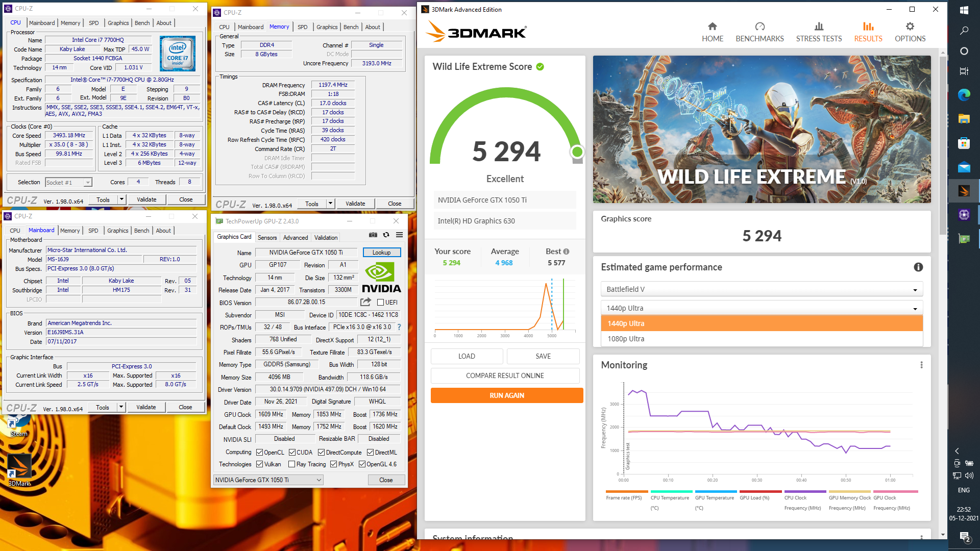
Task: Open BENCHMARKS in 3DMark navigation
Action: [759, 32]
